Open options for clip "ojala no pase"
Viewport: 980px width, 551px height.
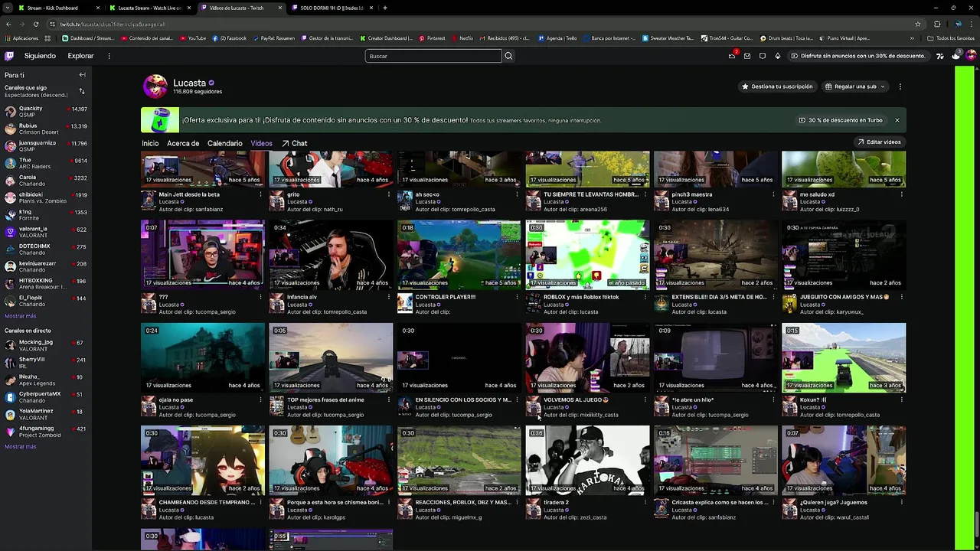coord(260,399)
